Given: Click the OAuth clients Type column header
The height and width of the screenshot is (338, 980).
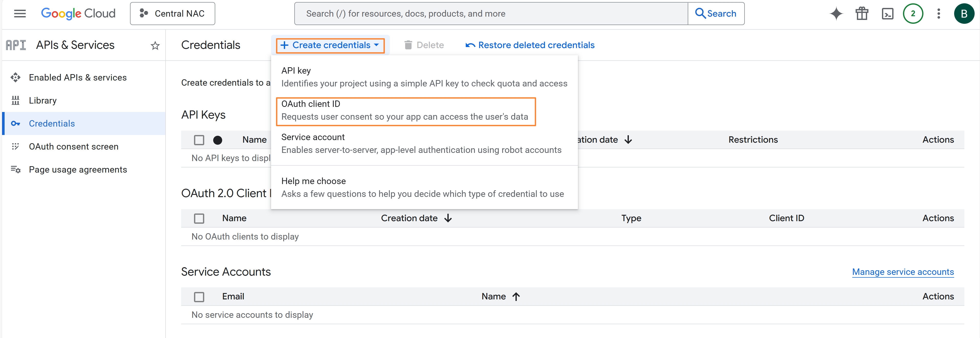Looking at the screenshot, I should click(631, 218).
